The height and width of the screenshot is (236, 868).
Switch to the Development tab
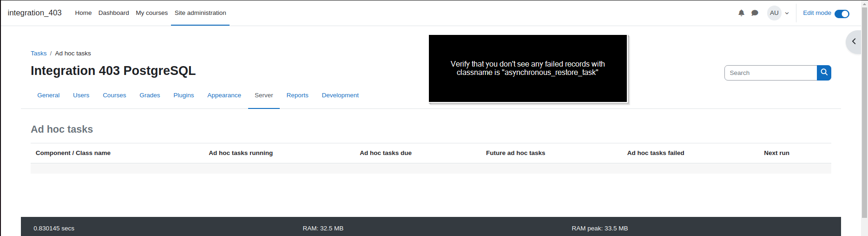click(x=340, y=95)
